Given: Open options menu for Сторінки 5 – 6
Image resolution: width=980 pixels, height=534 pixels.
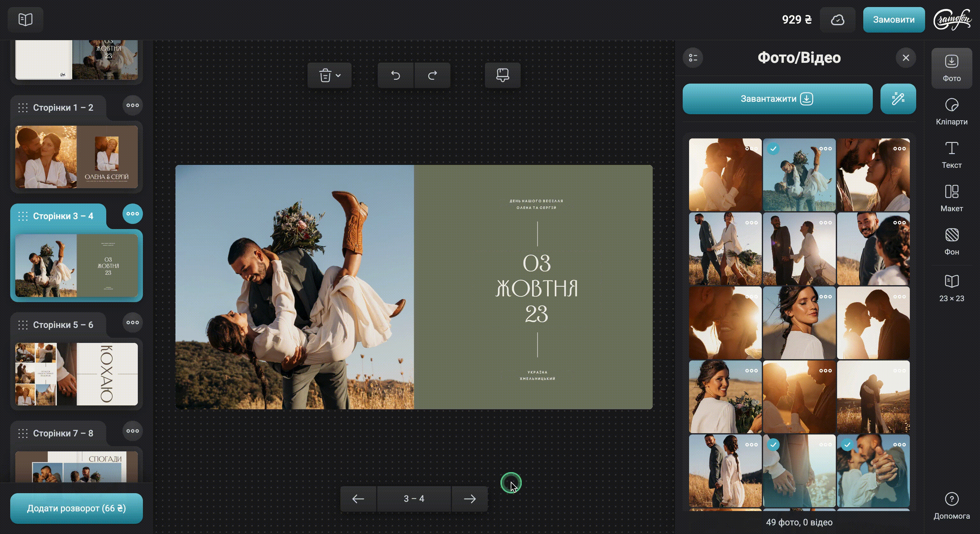Looking at the screenshot, I should click(x=132, y=323).
